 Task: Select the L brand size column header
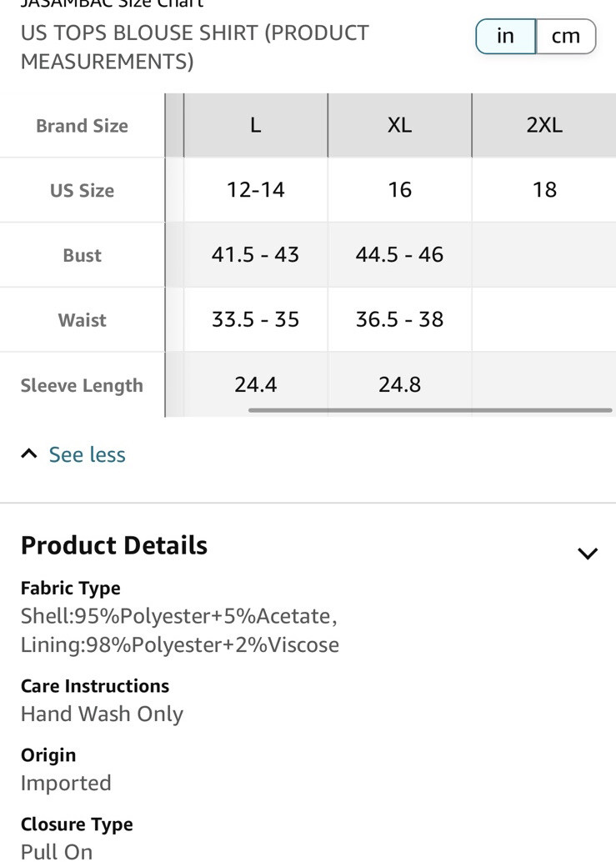[256, 126]
